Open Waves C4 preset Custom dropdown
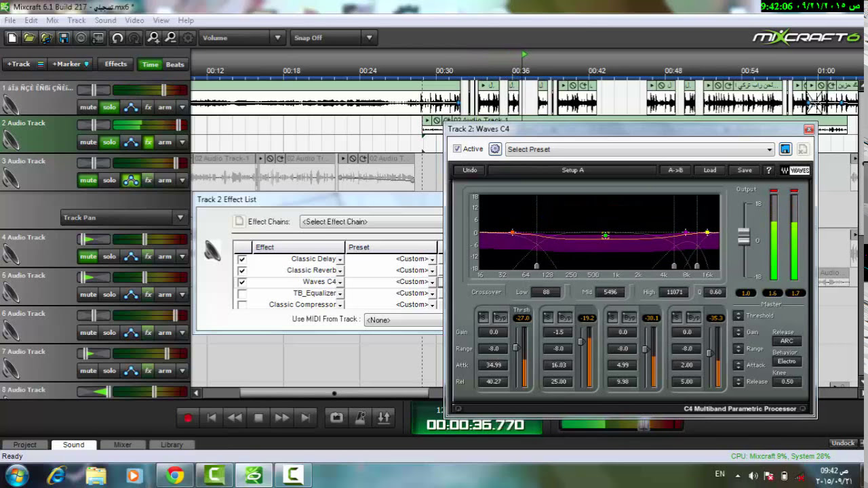This screenshot has width=868, height=488. (x=432, y=283)
